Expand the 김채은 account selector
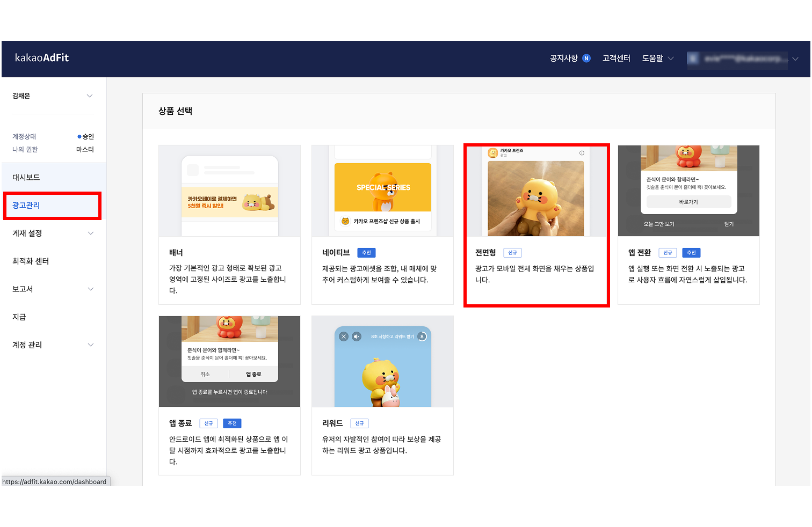 [x=53, y=96]
